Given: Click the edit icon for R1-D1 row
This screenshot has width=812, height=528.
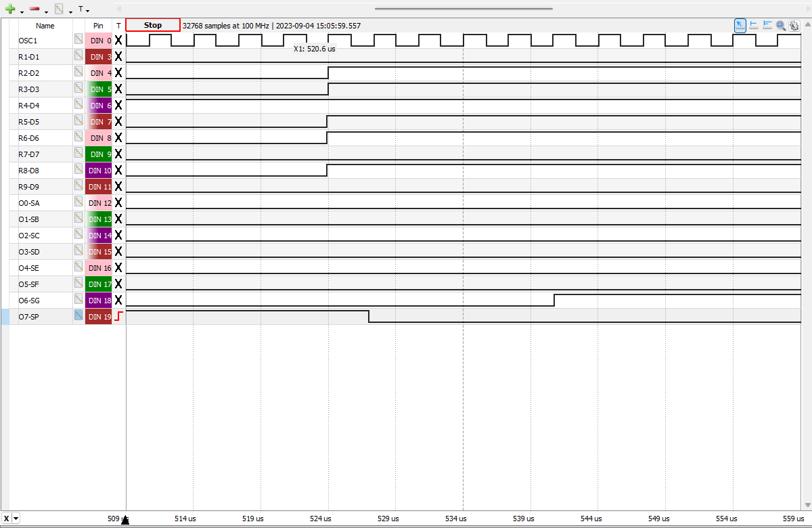Looking at the screenshot, I should (78, 56).
